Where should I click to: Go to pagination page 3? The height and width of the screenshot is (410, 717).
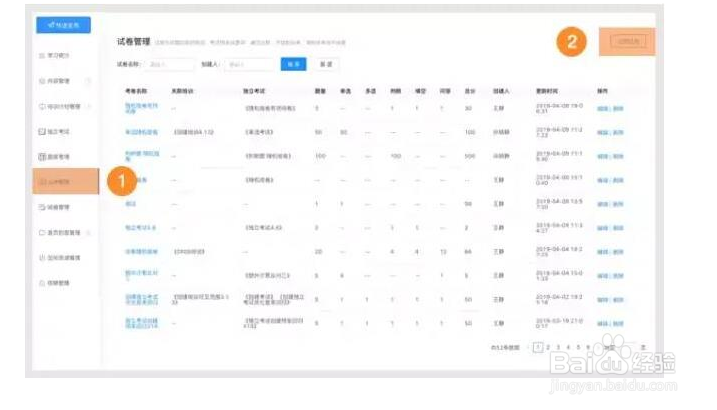coord(558,347)
